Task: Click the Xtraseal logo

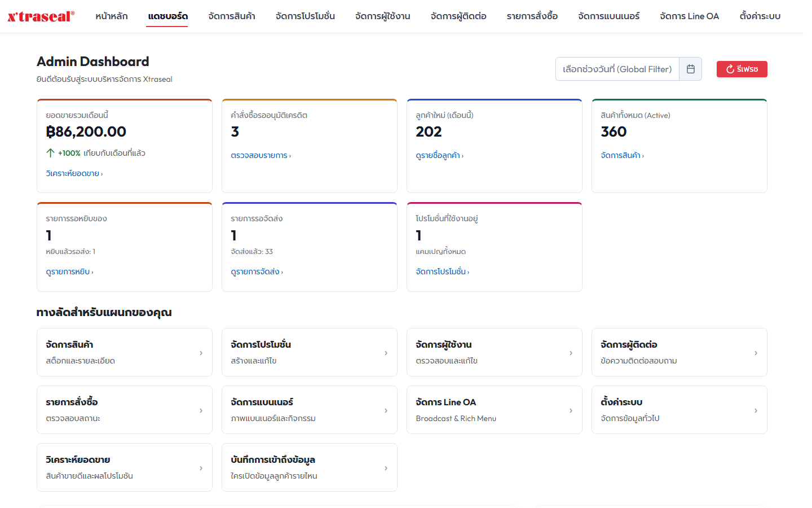Action: click(x=41, y=16)
